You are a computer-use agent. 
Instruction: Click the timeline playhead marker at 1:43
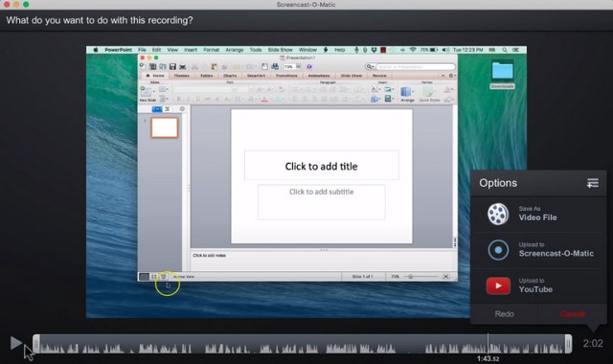tap(488, 344)
